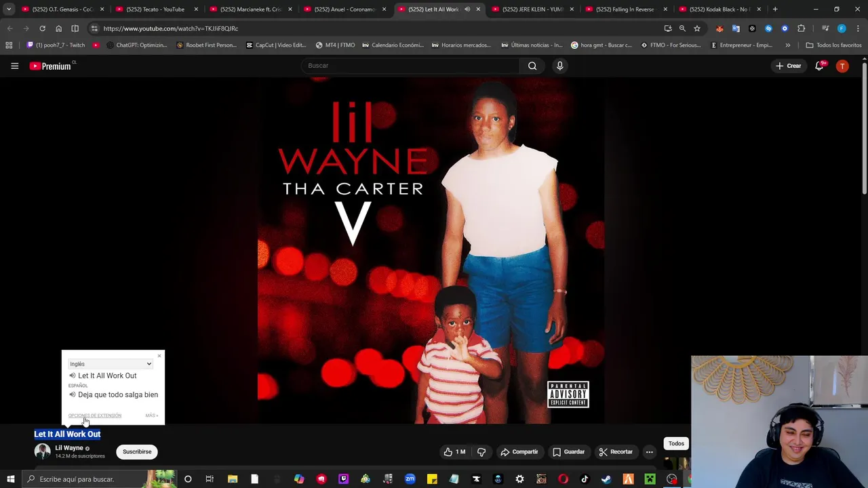View site information icon in address bar

pyautogui.click(x=94, y=28)
